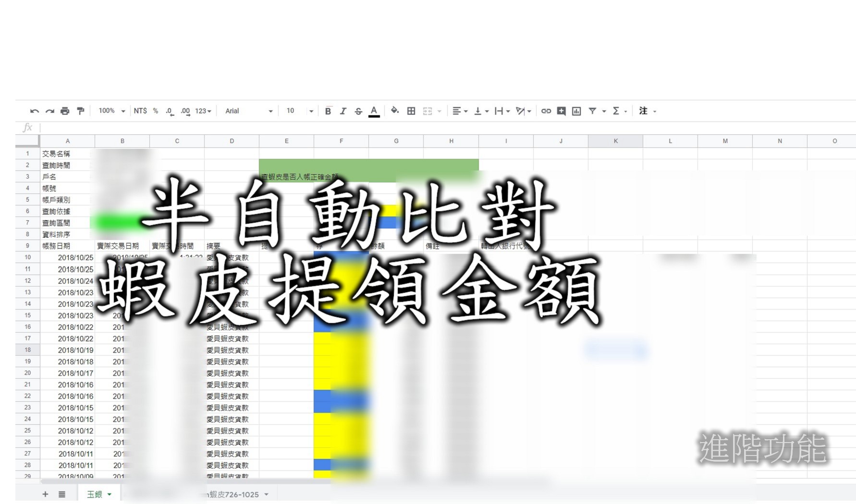The width and height of the screenshot is (856, 504).
Task: Open the zoom level dropdown
Action: [x=110, y=110]
